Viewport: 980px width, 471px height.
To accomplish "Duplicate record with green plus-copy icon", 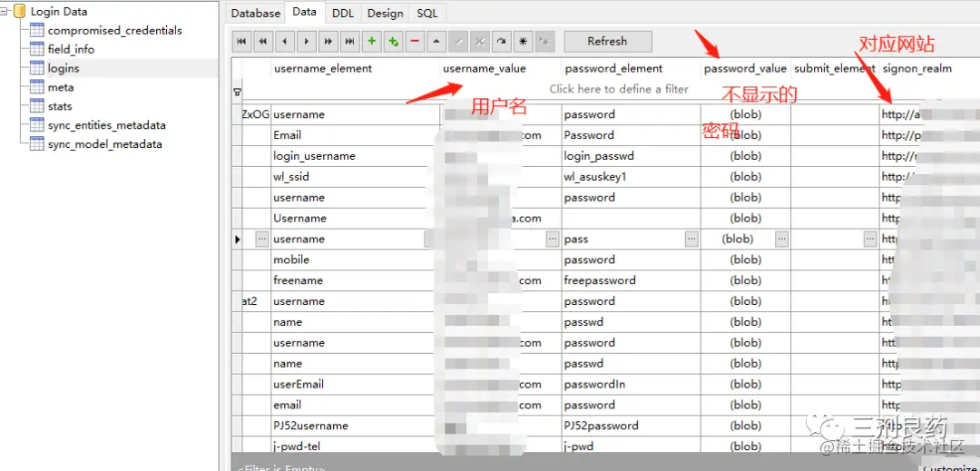I will (x=393, y=41).
